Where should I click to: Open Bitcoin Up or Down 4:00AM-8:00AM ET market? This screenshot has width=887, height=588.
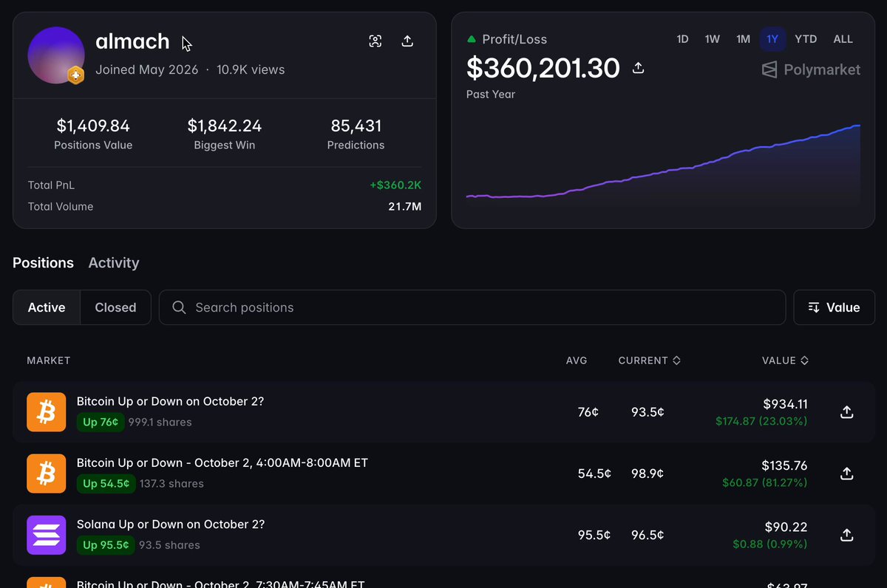(222, 462)
